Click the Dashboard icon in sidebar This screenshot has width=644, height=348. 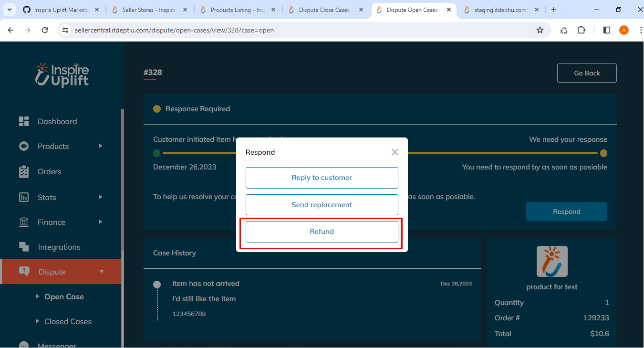click(x=24, y=121)
